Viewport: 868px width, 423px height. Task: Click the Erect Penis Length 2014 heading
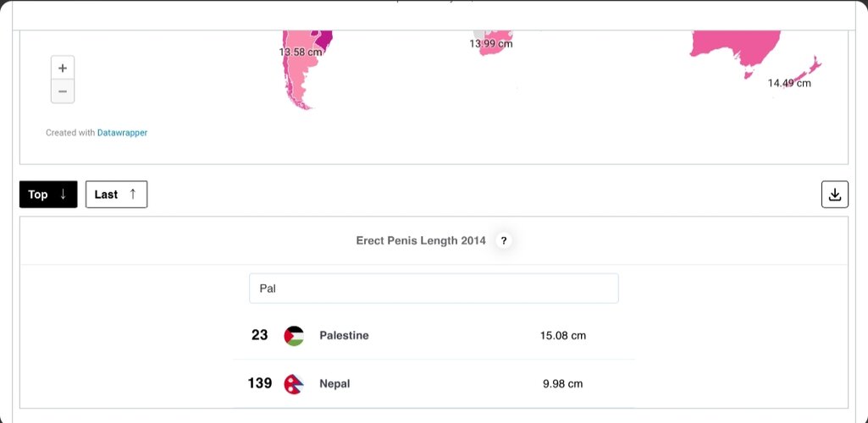tap(421, 241)
